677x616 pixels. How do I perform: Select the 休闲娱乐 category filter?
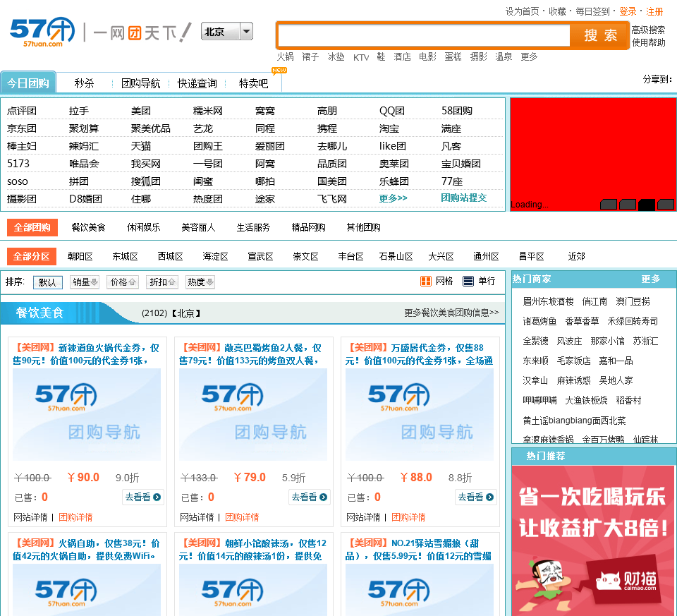143,228
